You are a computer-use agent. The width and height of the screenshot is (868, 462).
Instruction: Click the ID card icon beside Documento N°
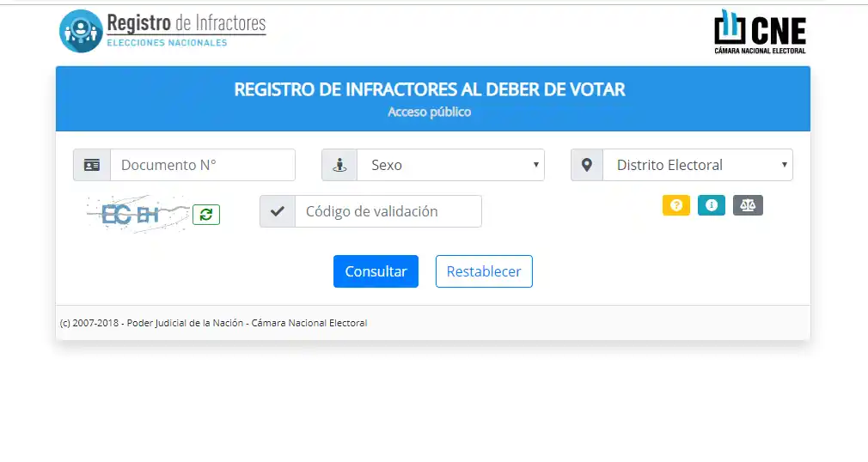[x=92, y=165]
